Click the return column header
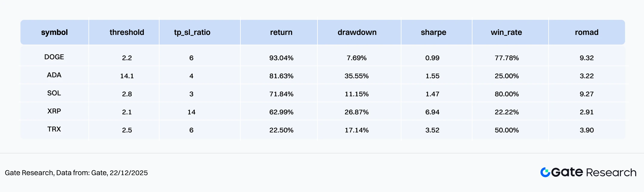 pyautogui.click(x=281, y=33)
